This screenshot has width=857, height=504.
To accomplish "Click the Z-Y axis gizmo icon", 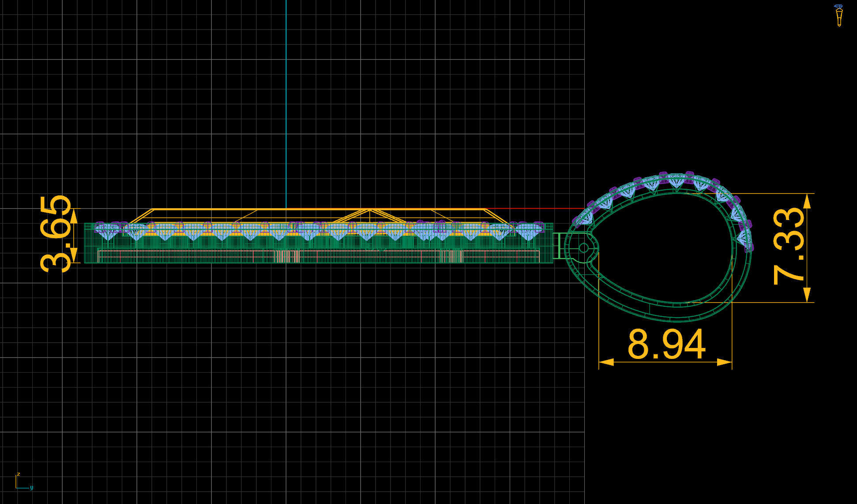I will pyautogui.click(x=22, y=482).
